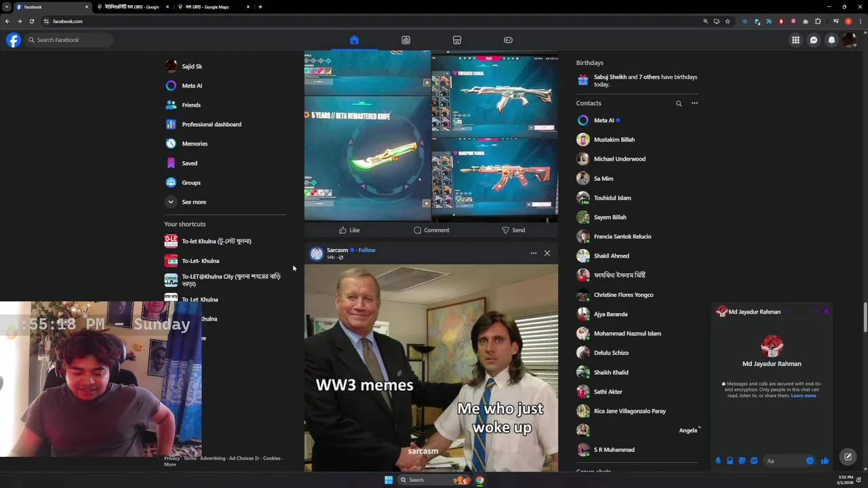The image size is (868, 488).
Task: Open Groups in left sidebar
Action: (x=225, y=182)
